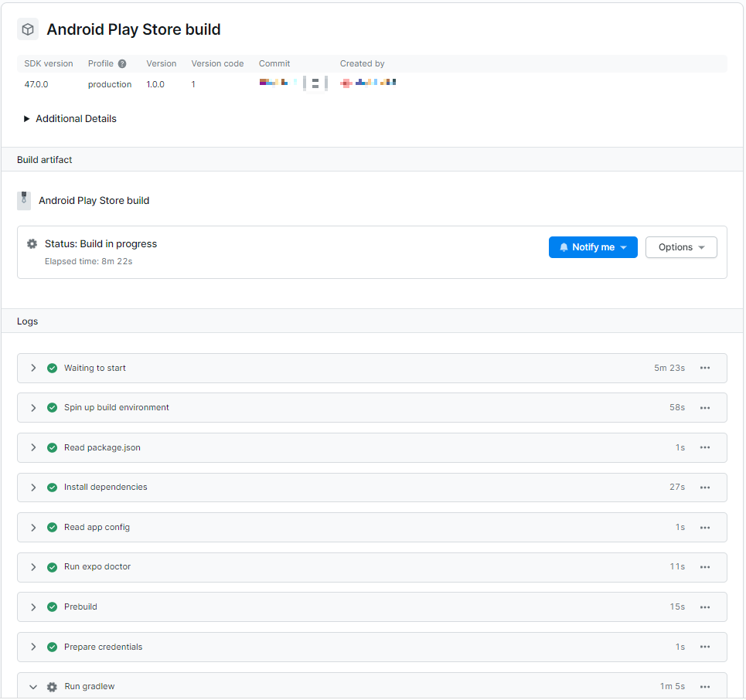Expand the Install dependencies log
Screen dimensions: 746x700
(33, 488)
